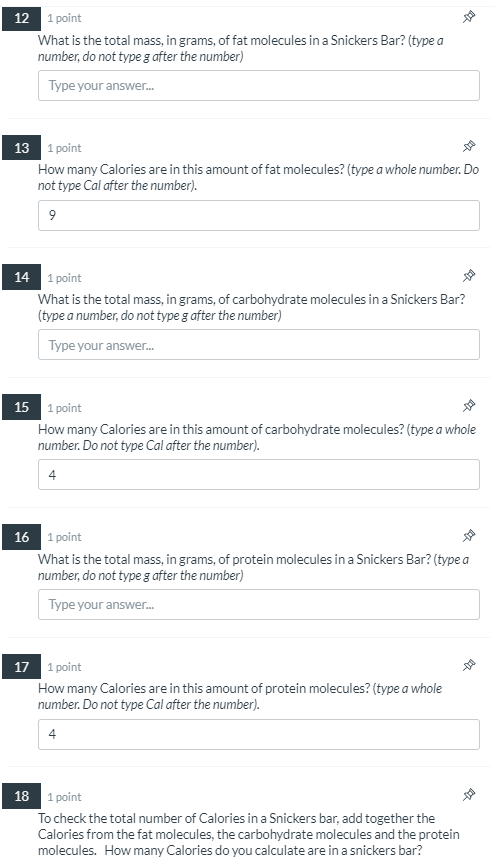Select the question 13 number badge
The height and width of the screenshot is (863, 495).
(x=21, y=148)
